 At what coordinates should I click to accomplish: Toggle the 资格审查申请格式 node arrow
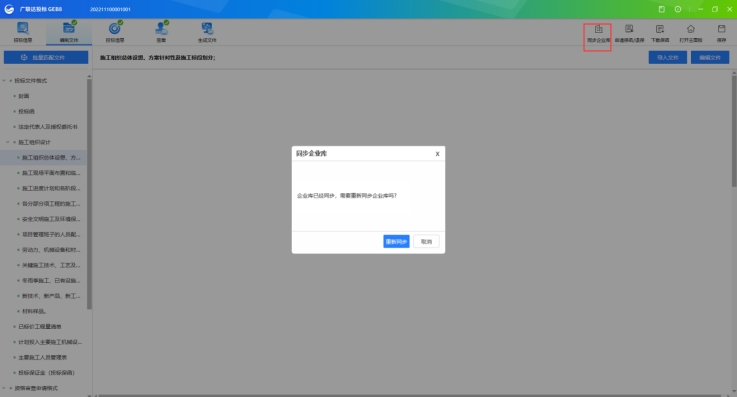coord(4,388)
